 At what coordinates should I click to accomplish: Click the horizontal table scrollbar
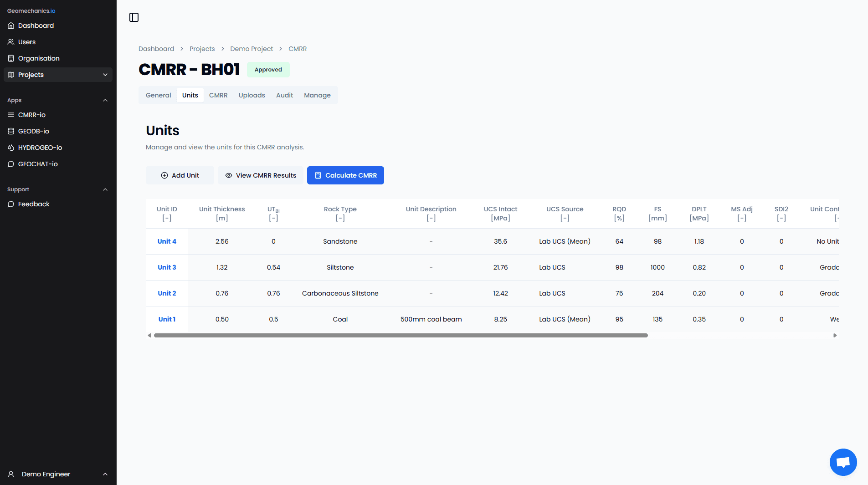pos(401,336)
